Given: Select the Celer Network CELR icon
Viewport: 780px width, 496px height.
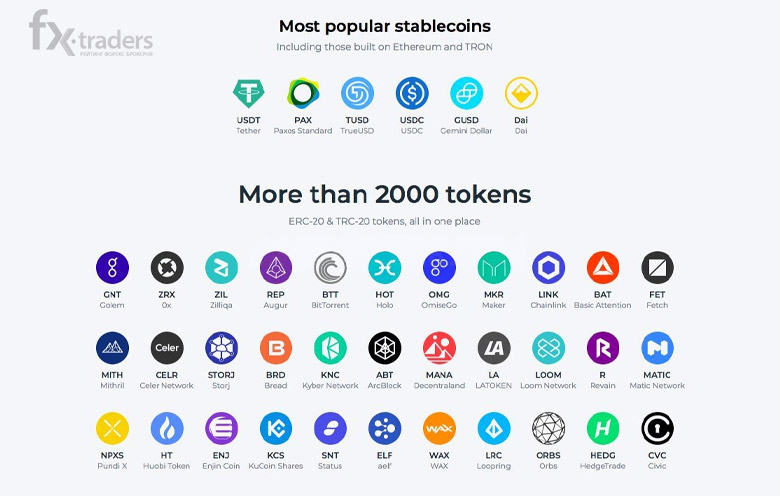Looking at the screenshot, I should pos(167,348).
